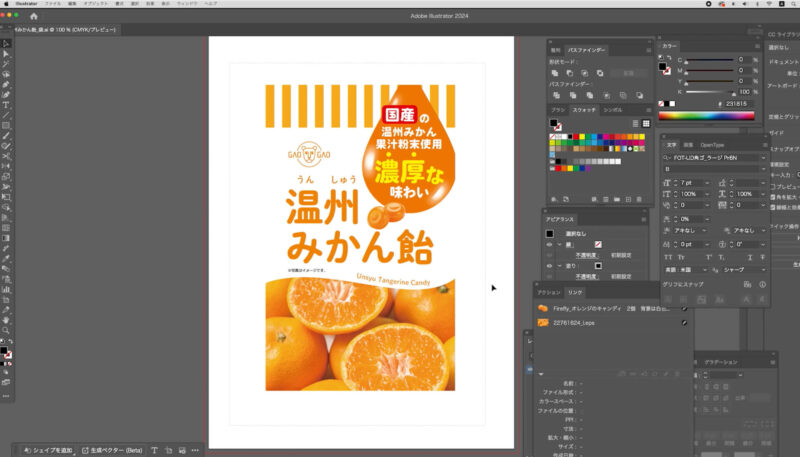
Task: Select the Rectangle tool
Action: point(6,125)
